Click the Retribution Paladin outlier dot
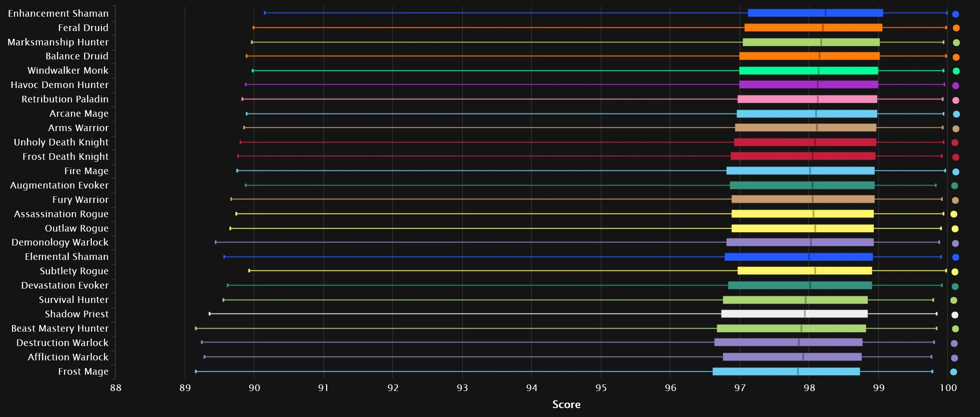The width and height of the screenshot is (980, 417). (956, 100)
